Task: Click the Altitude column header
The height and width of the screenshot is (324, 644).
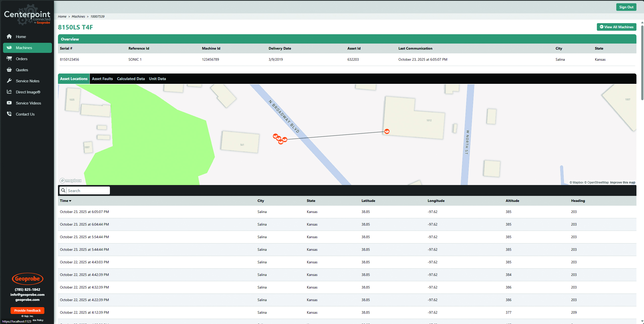Action: 512,201
